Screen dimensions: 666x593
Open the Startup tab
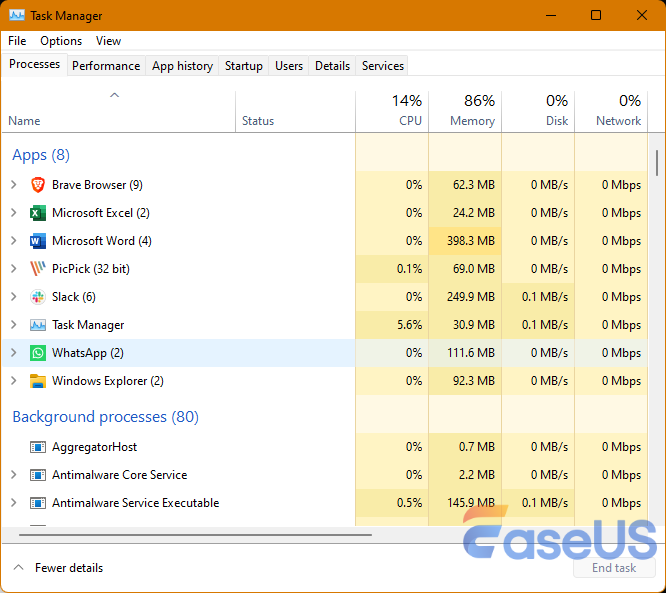(244, 66)
